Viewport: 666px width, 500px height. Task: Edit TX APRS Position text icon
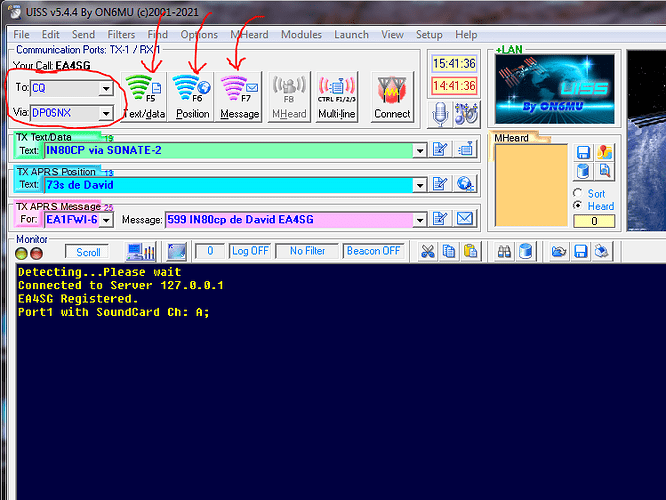pos(440,184)
